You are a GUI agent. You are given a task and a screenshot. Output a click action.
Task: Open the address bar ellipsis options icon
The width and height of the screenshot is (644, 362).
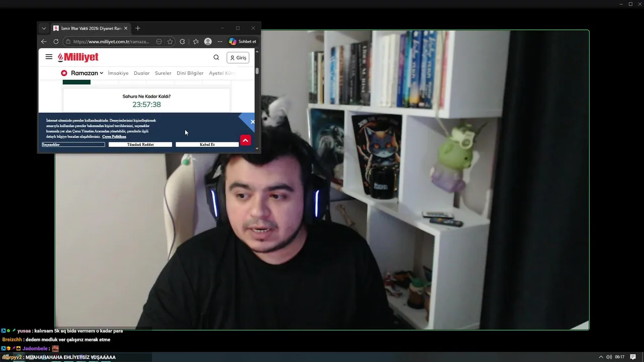pyautogui.click(x=159, y=42)
